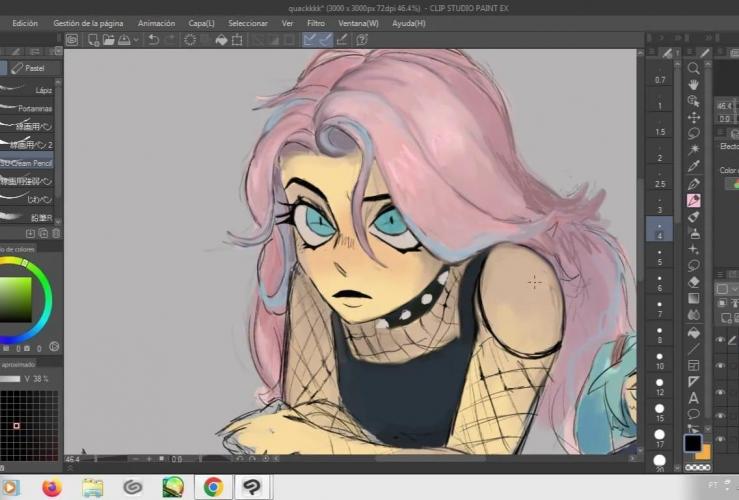Select the Hand move-canvas tool
The width and height of the screenshot is (739, 500).
[x=693, y=85]
